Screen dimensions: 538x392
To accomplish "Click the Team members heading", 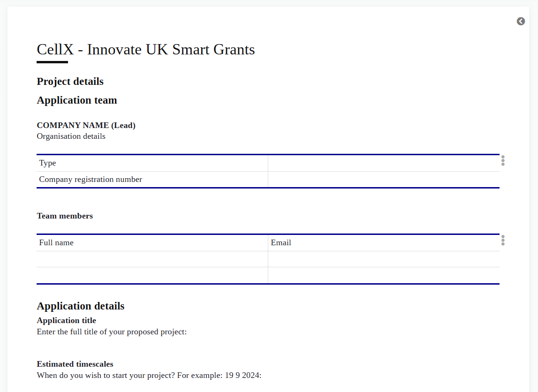I will coord(65,216).
